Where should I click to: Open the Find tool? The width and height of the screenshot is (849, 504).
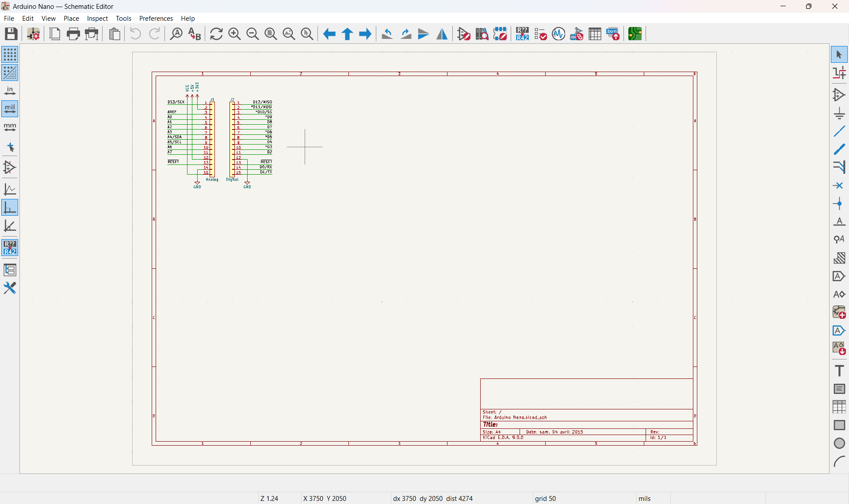point(176,34)
